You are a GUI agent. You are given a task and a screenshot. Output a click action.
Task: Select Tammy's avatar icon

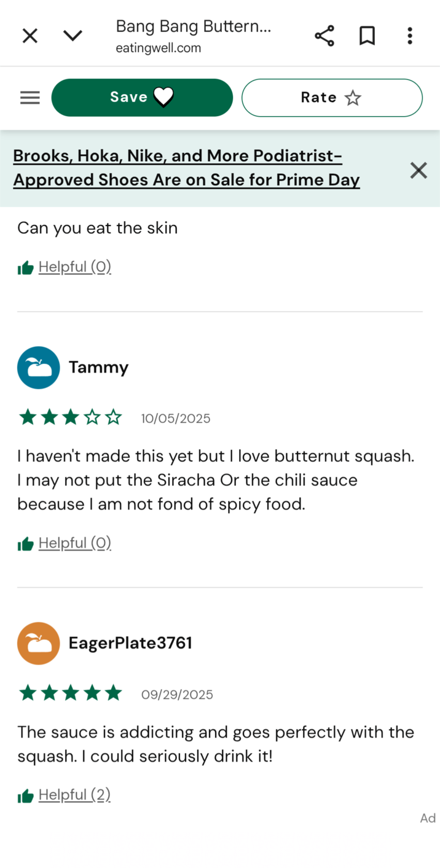pos(38,367)
